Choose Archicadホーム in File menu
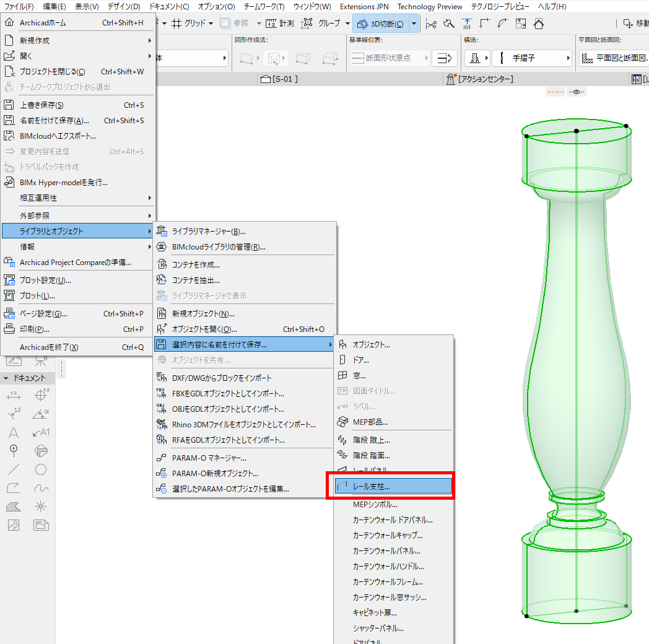 pos(78,23)
